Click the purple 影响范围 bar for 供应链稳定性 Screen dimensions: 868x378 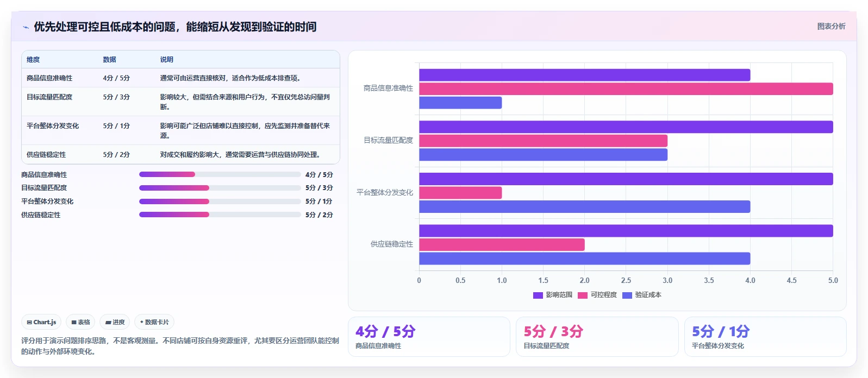point(626,231)
